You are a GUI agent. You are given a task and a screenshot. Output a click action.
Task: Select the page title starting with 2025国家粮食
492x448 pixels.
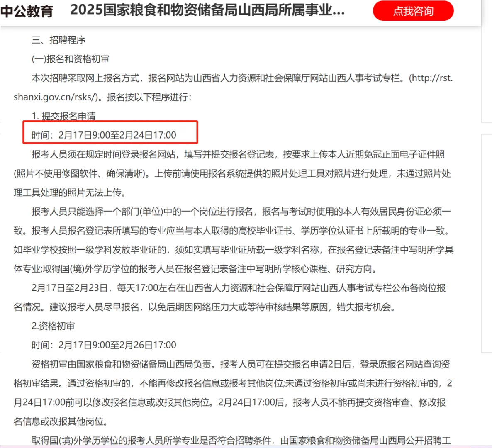click(207, 10)
